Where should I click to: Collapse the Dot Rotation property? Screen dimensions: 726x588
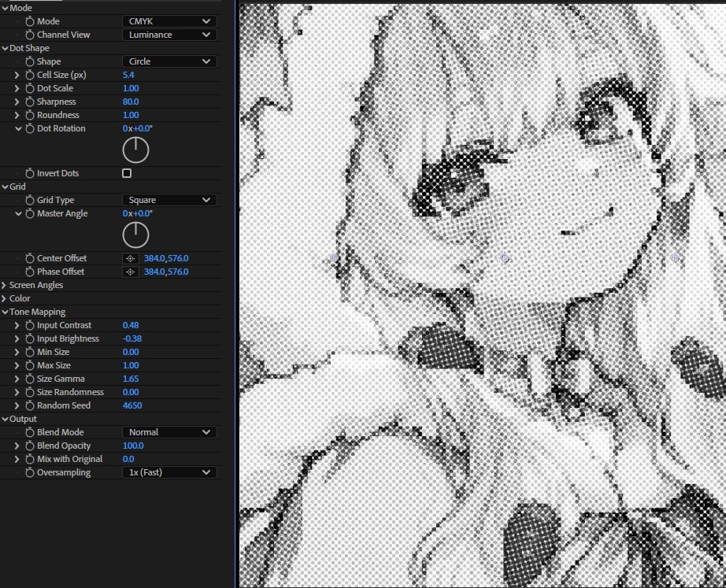[18, 129]
